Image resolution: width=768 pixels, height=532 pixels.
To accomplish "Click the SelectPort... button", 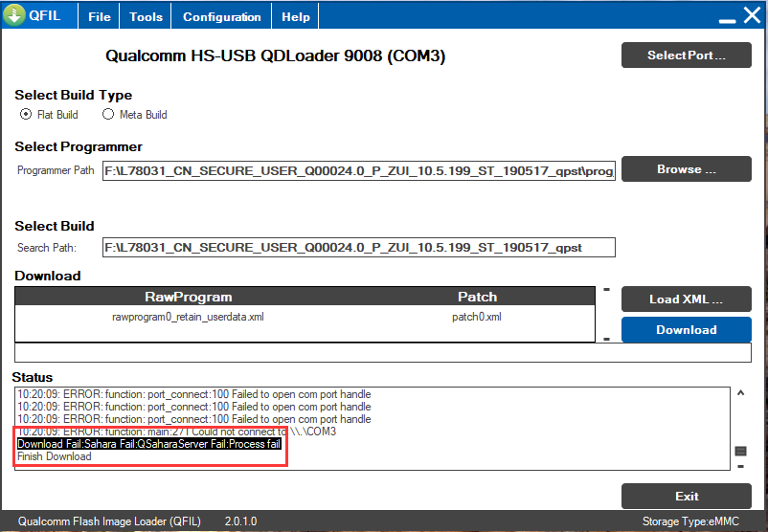I will (687, 55).
